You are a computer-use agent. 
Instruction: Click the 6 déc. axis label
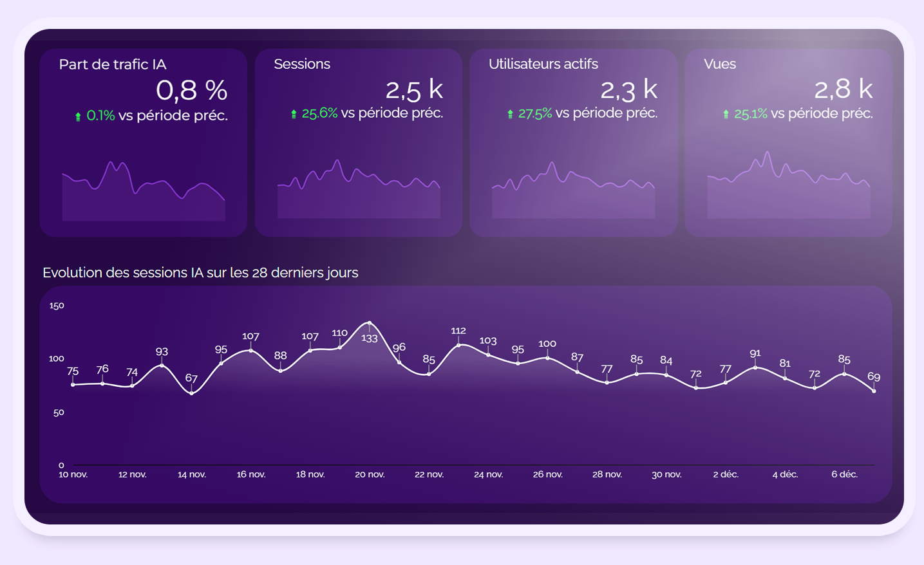click(x=844, y=474)
